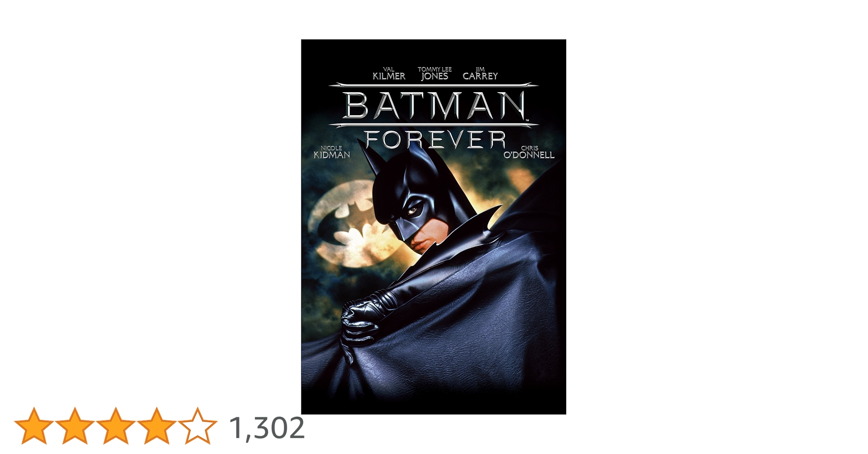Click Val Kilmer's name on the poster
Viewport: 868px width, 454px height.
click(x=389, y=74)
